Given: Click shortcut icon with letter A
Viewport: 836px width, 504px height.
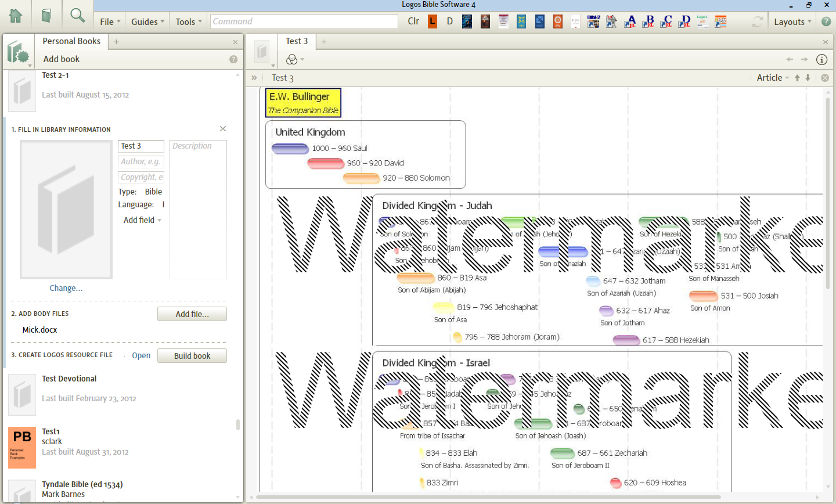Looking at the screenshot, I should tap(630, 21).
